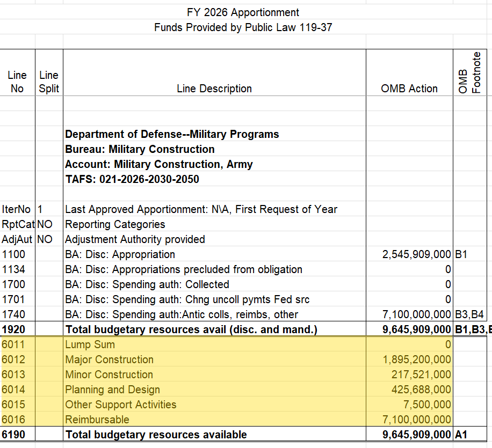
Task: Select the RptCat NO value cell
Action: [x=48, y=224]
